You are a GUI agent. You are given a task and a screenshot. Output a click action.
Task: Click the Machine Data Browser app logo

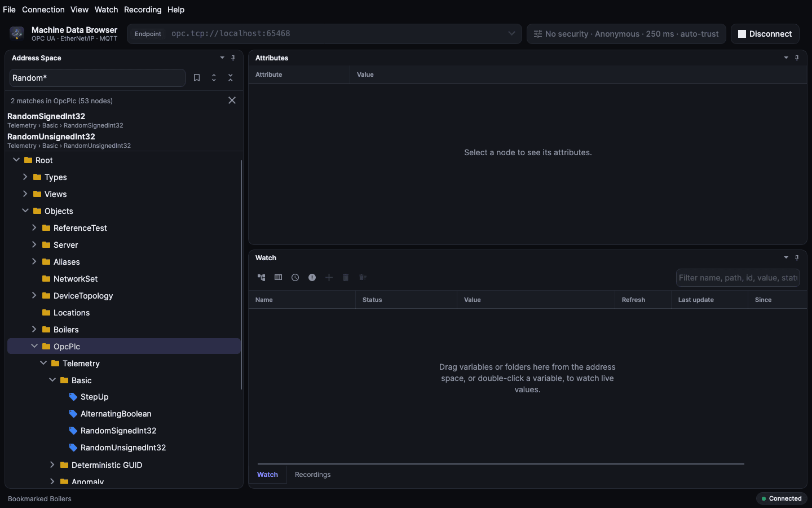pyautogui.click(x=17, y=34)
